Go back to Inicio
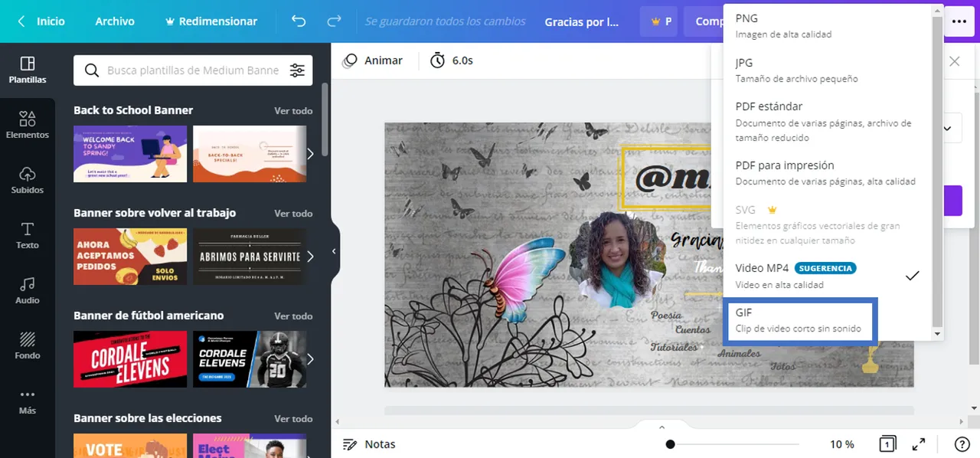The height and width of the screenshot is (458, 980). [x=41, y=21]
